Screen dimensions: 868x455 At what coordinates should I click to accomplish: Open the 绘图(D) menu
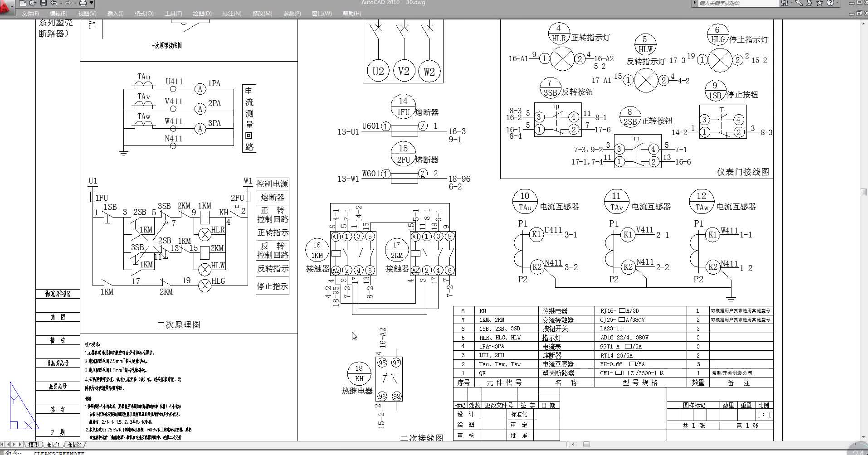(202, 13)
